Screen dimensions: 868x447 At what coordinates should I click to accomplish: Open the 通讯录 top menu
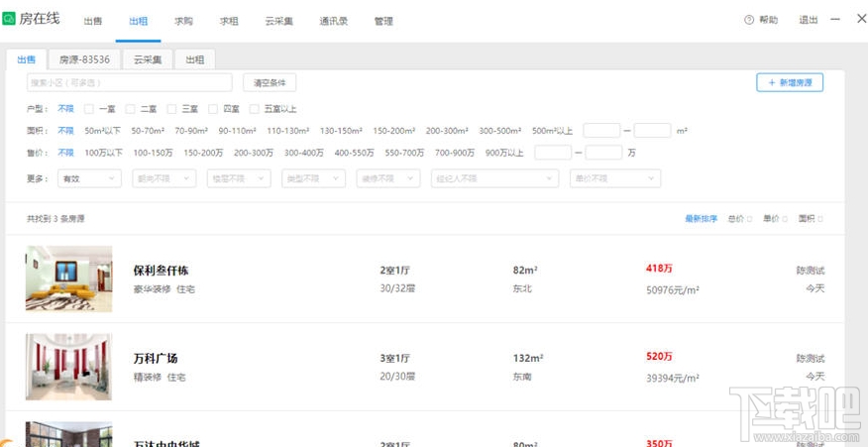point(333,22)
